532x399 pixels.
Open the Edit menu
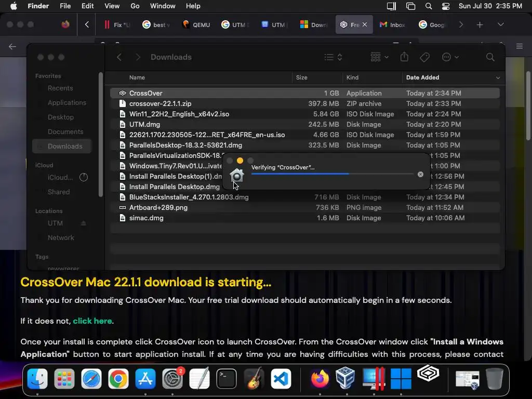click(x=87, y=6)
